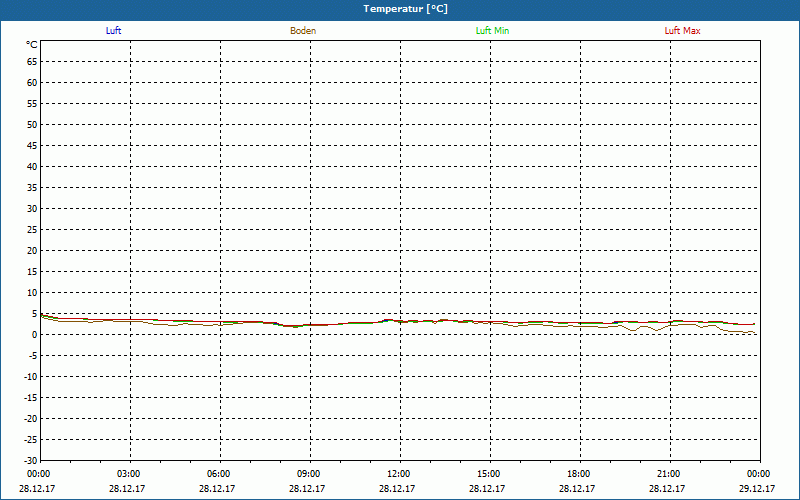
Task: Click the 35 value on temperature axis
Action: (32, 188)
